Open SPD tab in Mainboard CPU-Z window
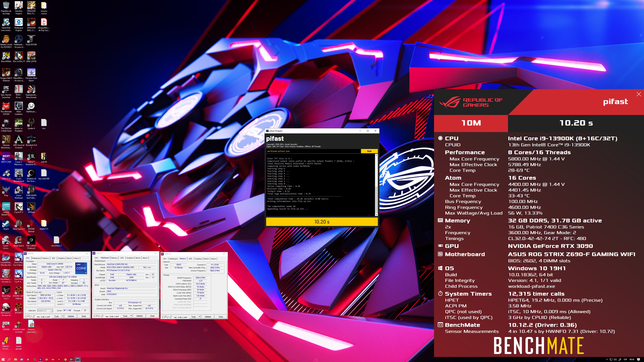Screen dimensions: 644x362 tap(122, 258)
